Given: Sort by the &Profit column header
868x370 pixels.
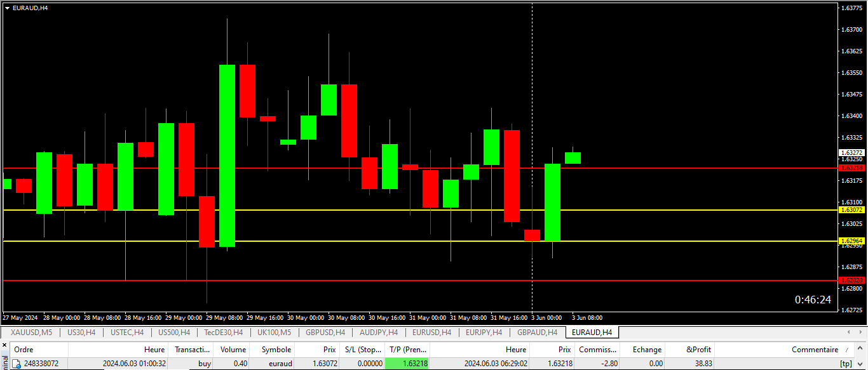Looking at the screenshot, I should (690, 350).
